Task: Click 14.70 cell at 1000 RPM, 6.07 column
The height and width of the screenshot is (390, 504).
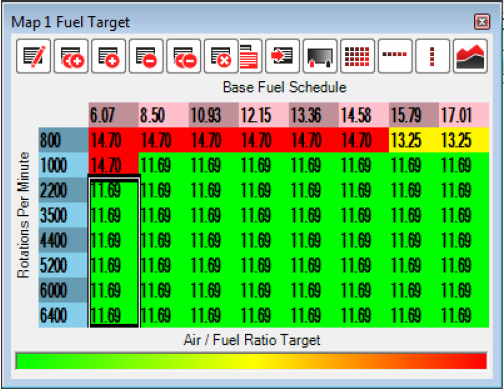Action: [114, 165]
